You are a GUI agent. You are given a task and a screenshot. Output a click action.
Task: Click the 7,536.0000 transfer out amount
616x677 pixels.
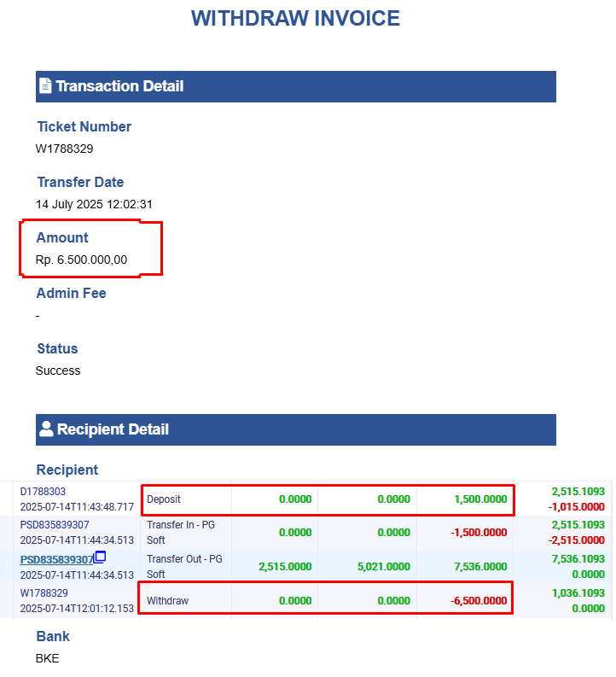pyautogui.click(x=480, y=567)
